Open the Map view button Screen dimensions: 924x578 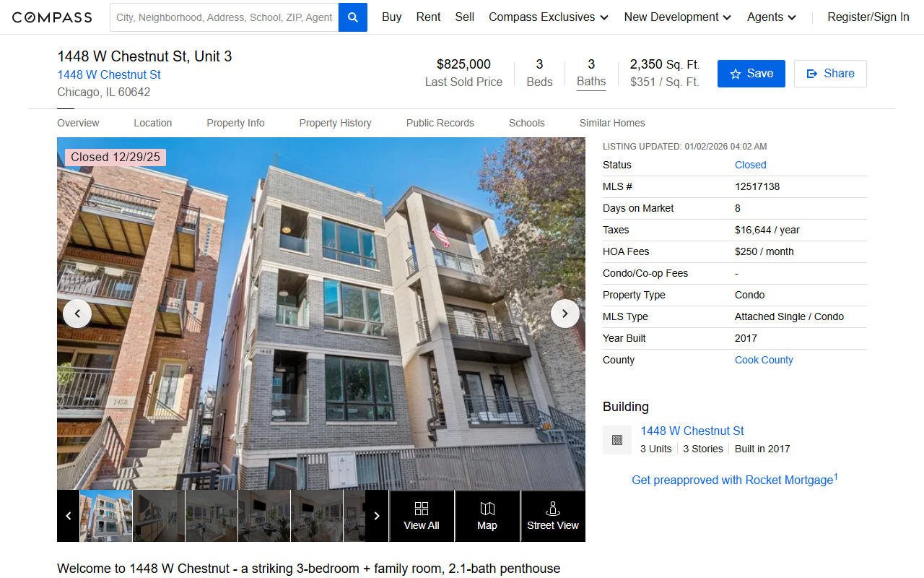click(x=487, y=516)
